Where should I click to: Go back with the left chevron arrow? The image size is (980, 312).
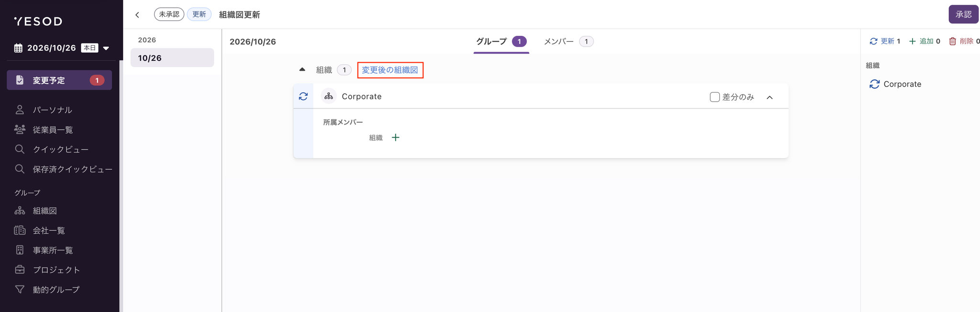pos(137,15)
